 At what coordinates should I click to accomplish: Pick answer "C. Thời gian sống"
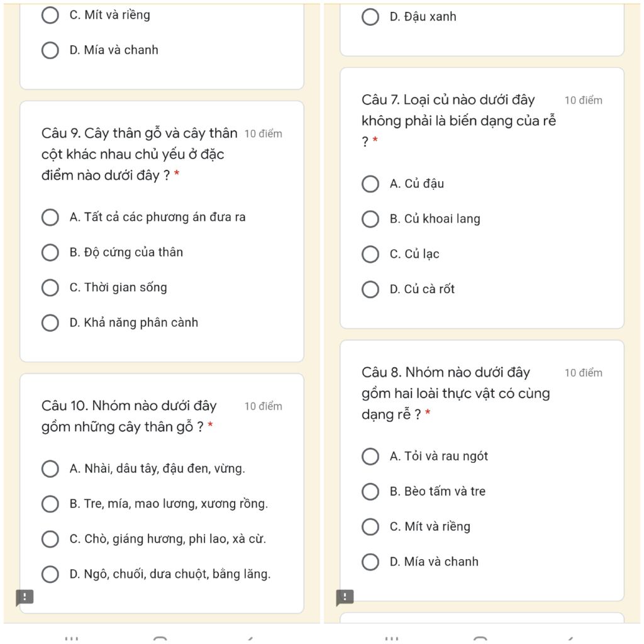(50, 288)
